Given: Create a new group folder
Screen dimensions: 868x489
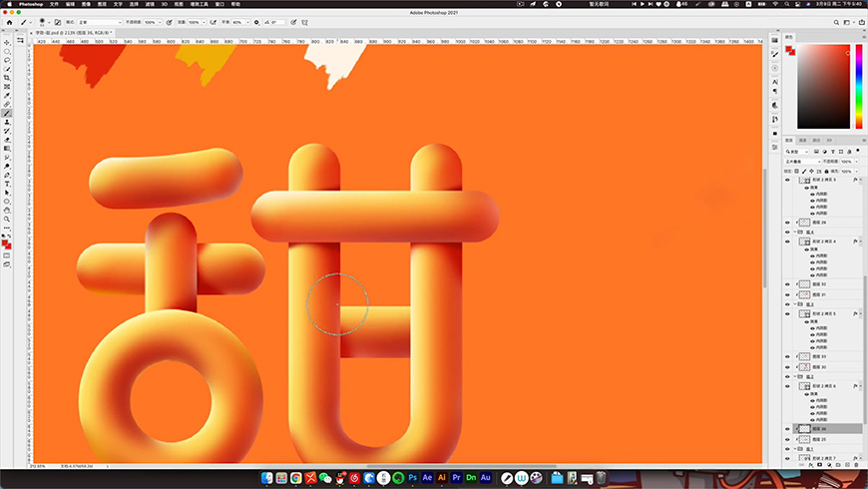Looking at the screenshot, I should (838, 465).
